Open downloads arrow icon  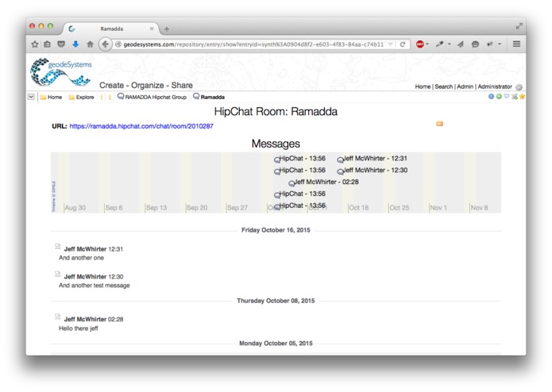(x=75, y=44)
